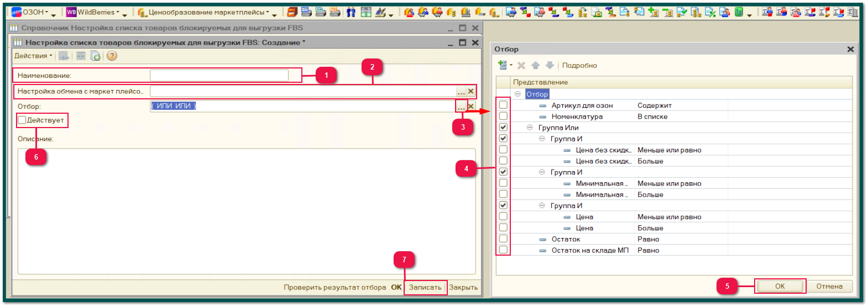This screenshot has width=868, height=307.
Task: Click the Представление column header
Action: pos(682,82)
